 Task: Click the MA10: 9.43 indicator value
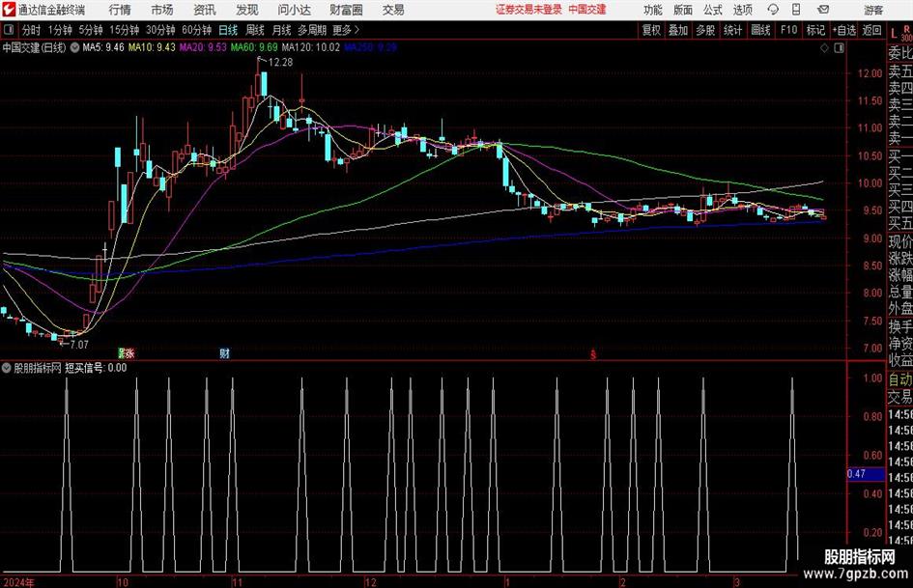152,47
